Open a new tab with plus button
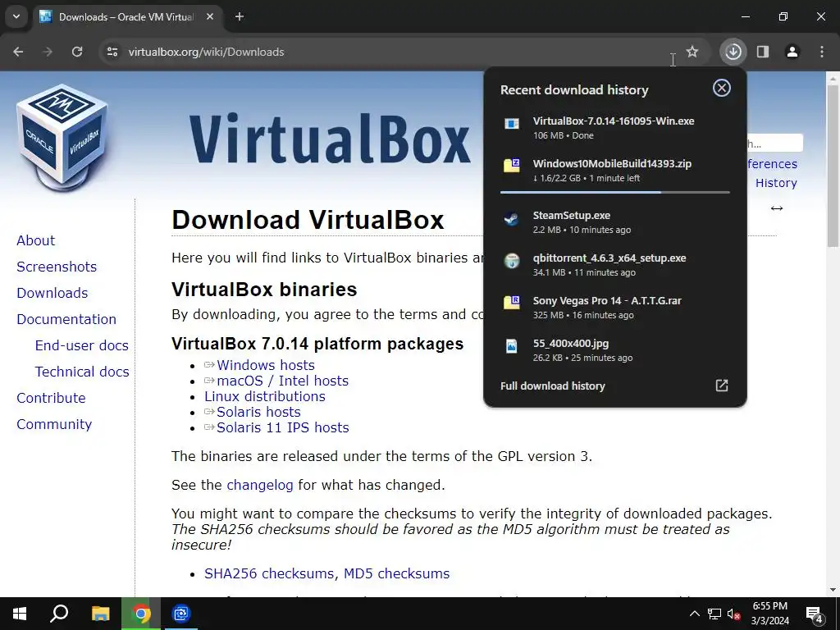Viewport: 840px width, 630px height. pyautogui.click(x=240, y=16)
